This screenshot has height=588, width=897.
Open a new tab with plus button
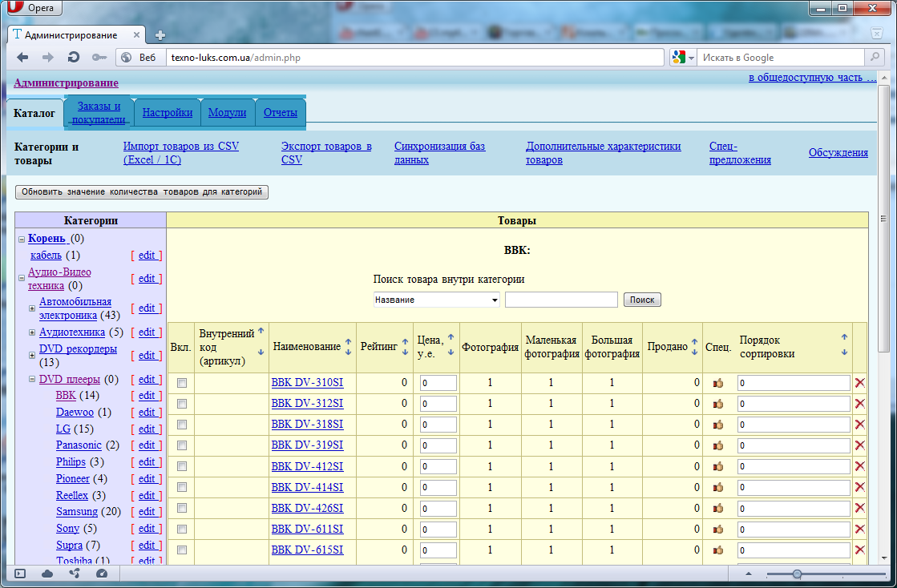[160, 35]
